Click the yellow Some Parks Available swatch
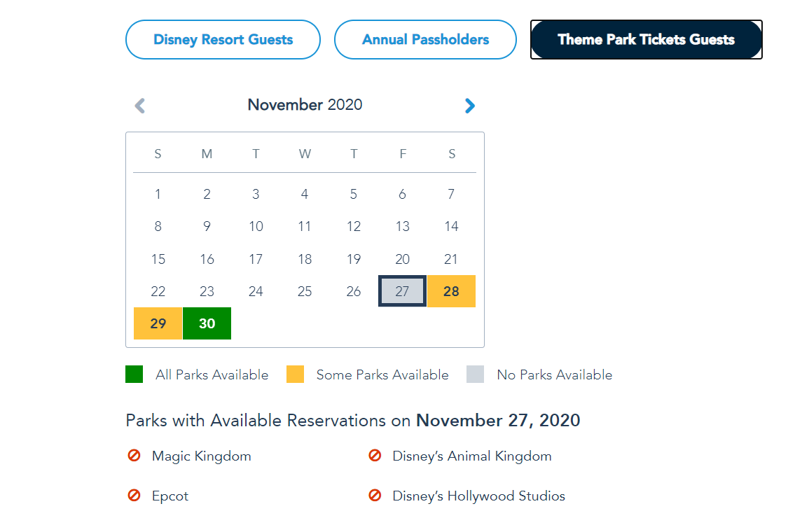Image resolution: width=795 pixels, height=532 pixels. tap(295, 374)
